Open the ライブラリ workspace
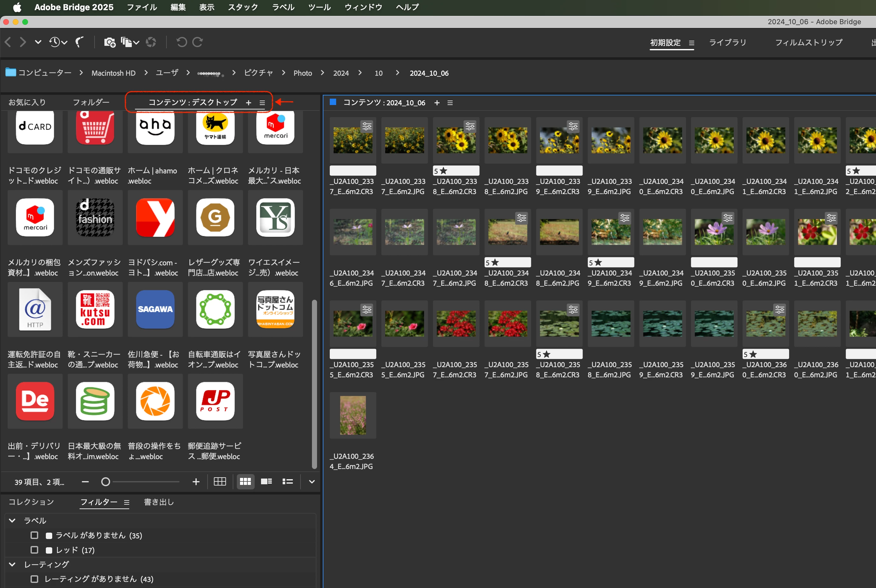Viewport: 876px width, 588px height. [727, 42]
